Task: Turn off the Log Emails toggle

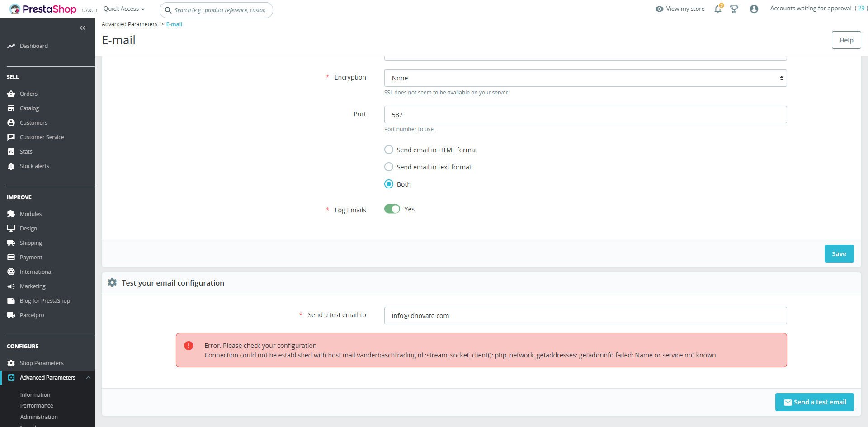Action: (x=392, y=209)
